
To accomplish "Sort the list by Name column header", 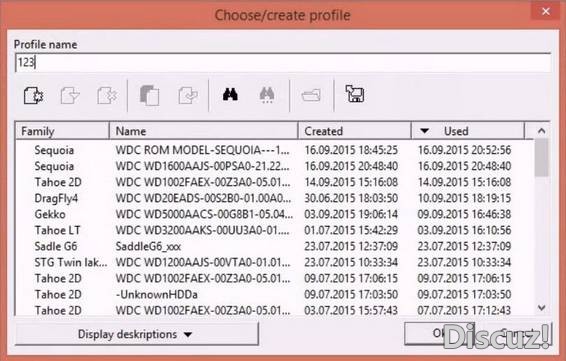I will (204, 131).
